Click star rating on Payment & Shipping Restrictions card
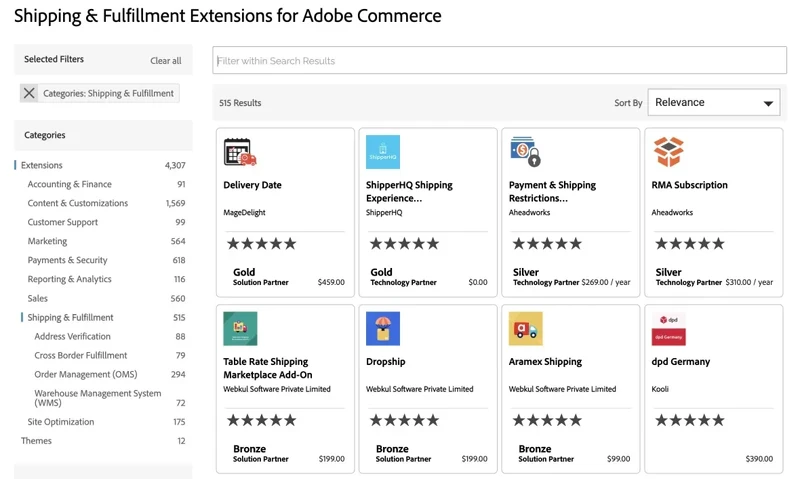Screen dimensions: 800x479 click(547, 243)
